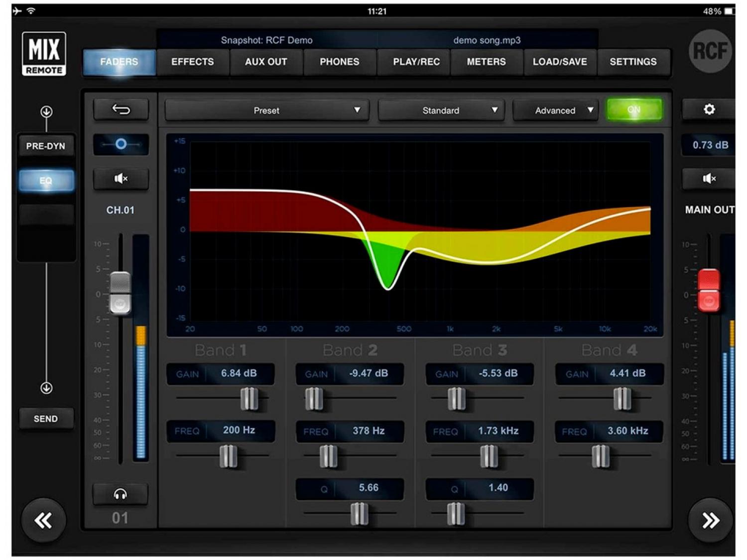This screenshot has height=560, width=747.
Task: Select the PRE-DYN section button
Action: [46, 146]
